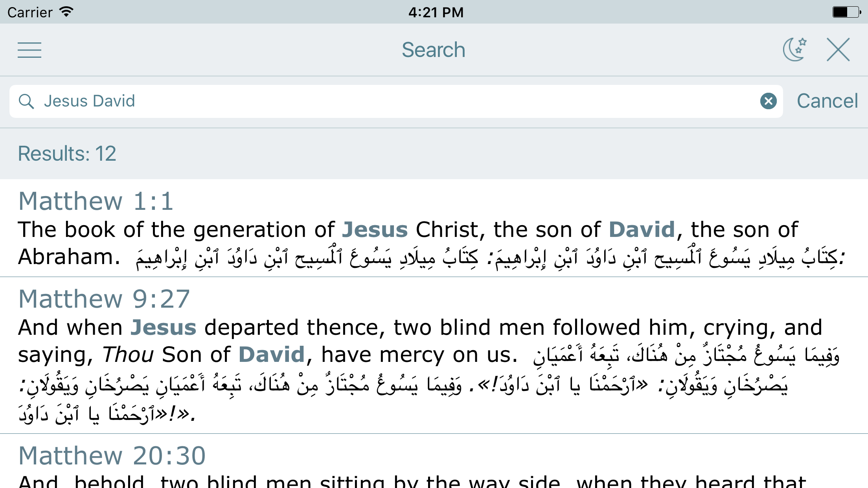Open the Matthew 1:1 result
Viewport: 868px width, 488px height.
pyautogui.click(x=96, y=201)
